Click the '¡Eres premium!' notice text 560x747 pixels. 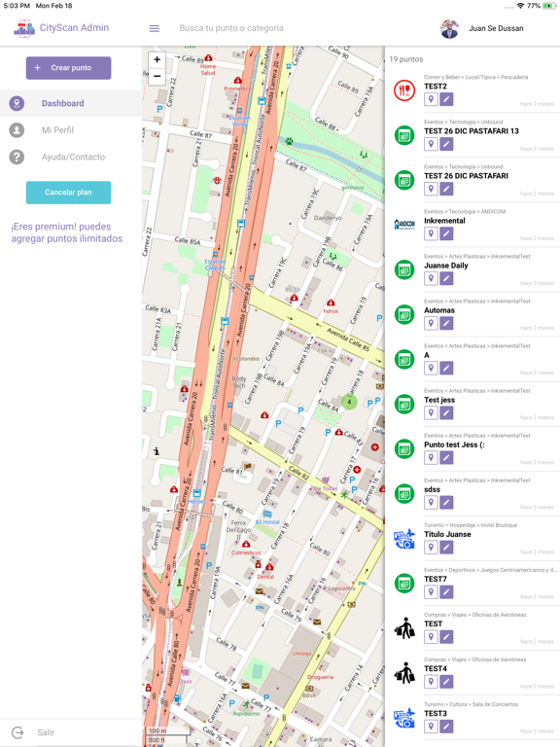67,232
